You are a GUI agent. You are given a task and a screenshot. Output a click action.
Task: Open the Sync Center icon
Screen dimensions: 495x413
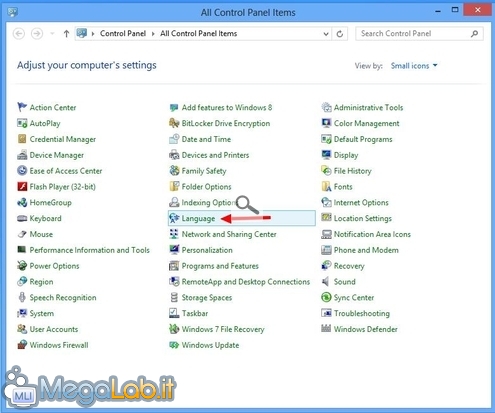coord(326,297)
